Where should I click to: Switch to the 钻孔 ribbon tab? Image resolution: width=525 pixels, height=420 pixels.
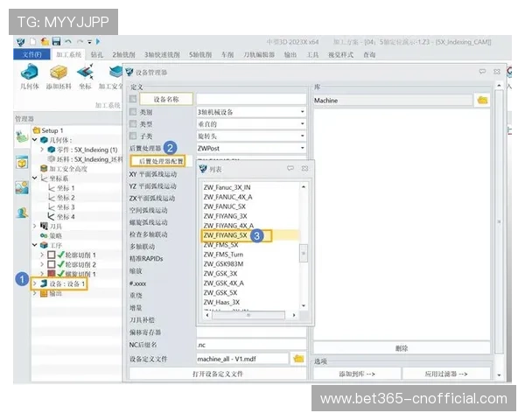pyautogui.click(x=97, y=54)
